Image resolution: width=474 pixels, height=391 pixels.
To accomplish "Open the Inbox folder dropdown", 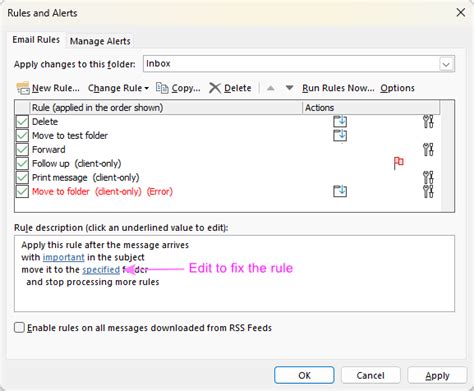I will click(x=446, y=64).
